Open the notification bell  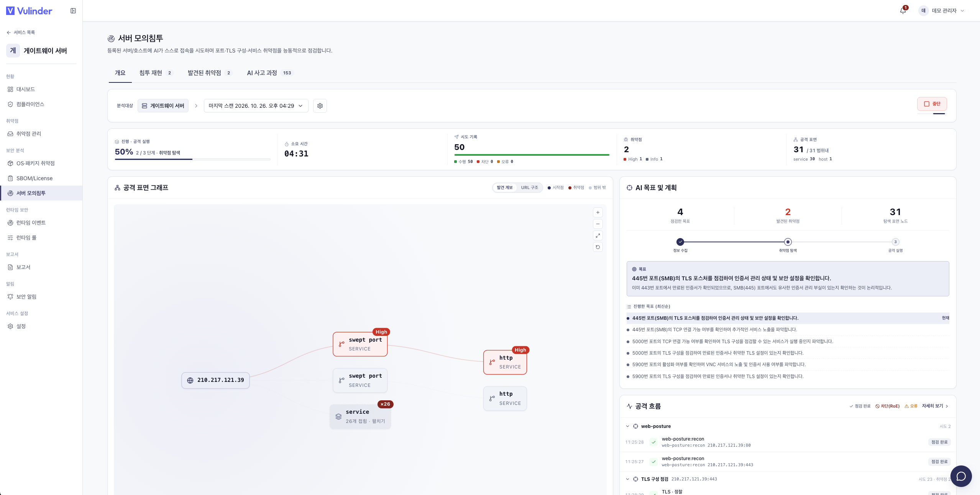903,11
